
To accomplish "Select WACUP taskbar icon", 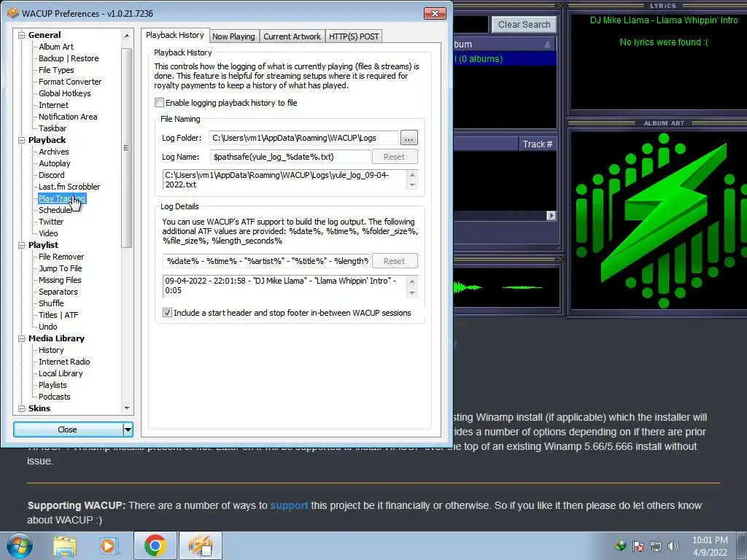I will (200, 545).
